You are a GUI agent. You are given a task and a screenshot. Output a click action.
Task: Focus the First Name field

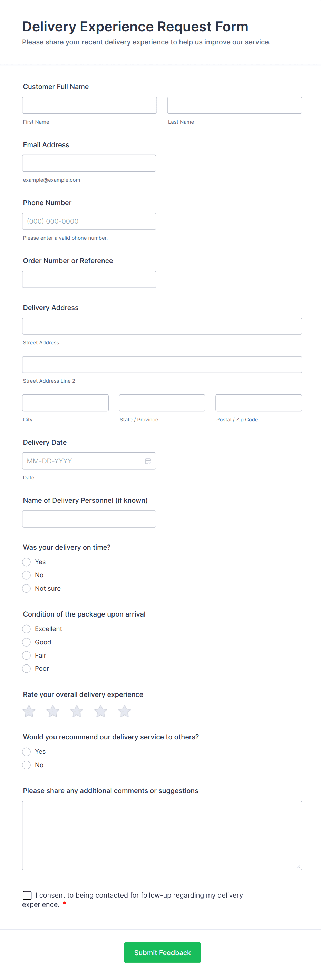tap(89, 106)
